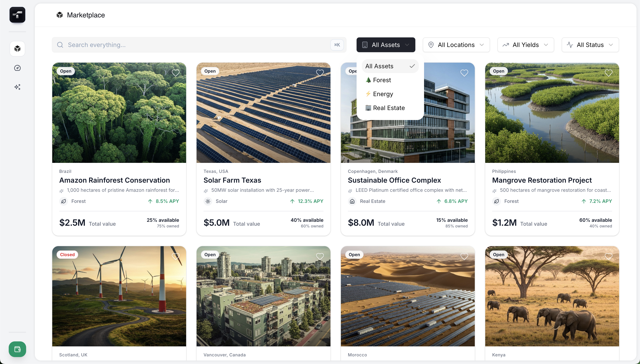The height and width of the screenshot is (364, 640).
Task: Open the Sustainable Office Complex title
Action: point(394,180)
